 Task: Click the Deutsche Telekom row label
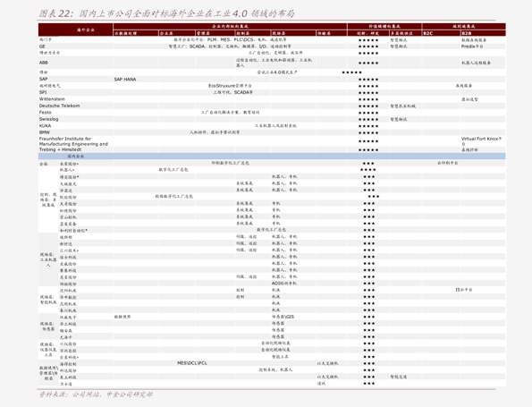point(59,106)
